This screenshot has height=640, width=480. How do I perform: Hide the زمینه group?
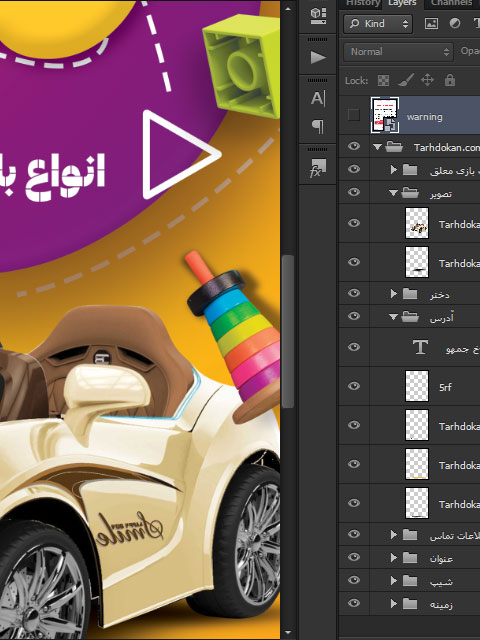pos(354,603)
